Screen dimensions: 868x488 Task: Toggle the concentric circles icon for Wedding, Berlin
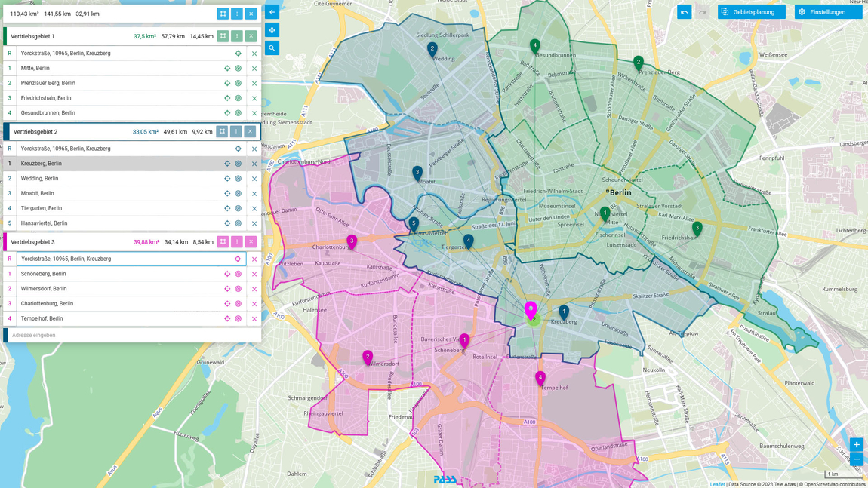238,179
